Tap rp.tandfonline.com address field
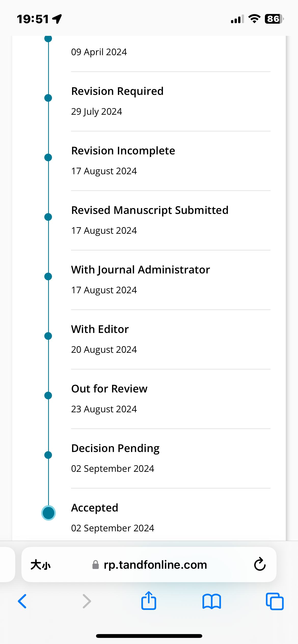The image size is (298, 644). (149, 564)
